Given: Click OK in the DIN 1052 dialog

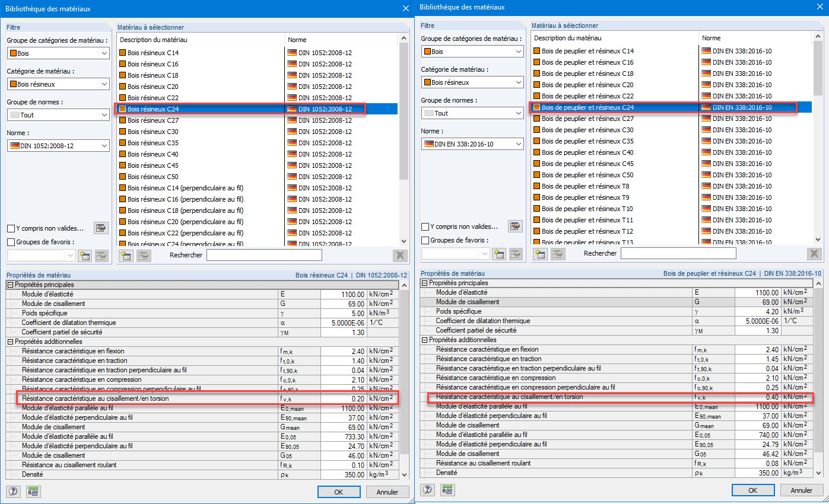Looking at the screenshot, I should [x=339, y=492].
